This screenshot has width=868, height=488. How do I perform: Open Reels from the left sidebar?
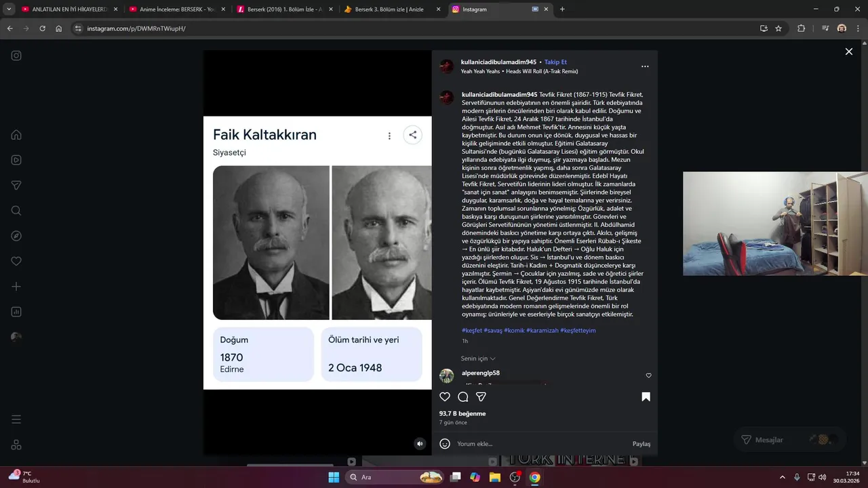click(16, 160)
